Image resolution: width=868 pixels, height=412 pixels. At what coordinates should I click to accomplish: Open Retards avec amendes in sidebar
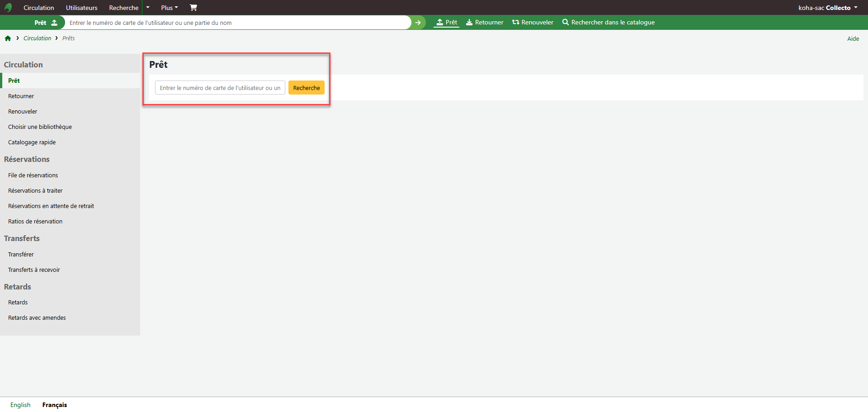(37, 318)
